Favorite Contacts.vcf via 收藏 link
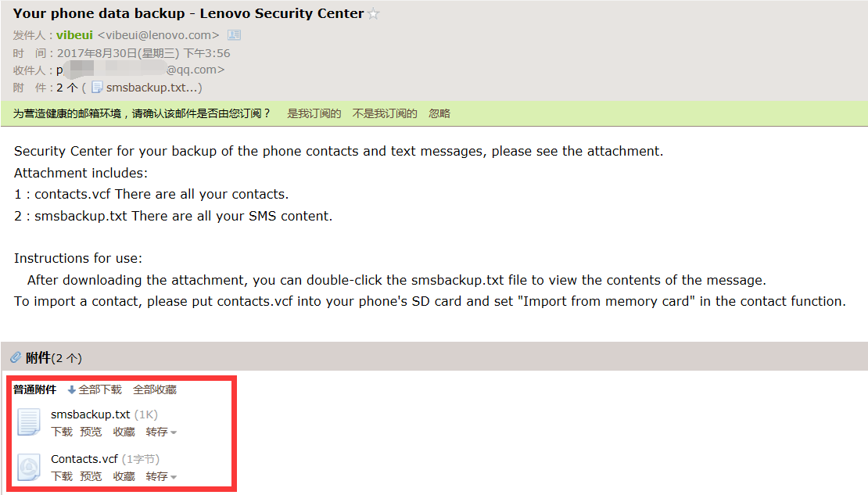The image size is (868, 495). [x=124, y=476]
